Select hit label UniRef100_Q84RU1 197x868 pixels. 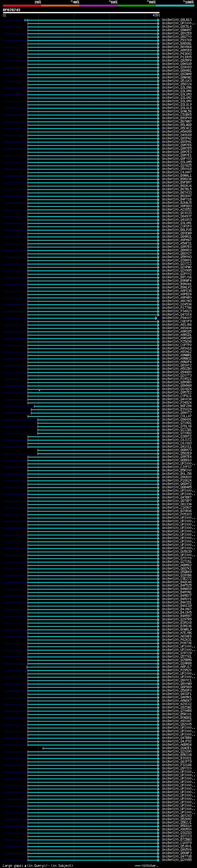[177, 236]
